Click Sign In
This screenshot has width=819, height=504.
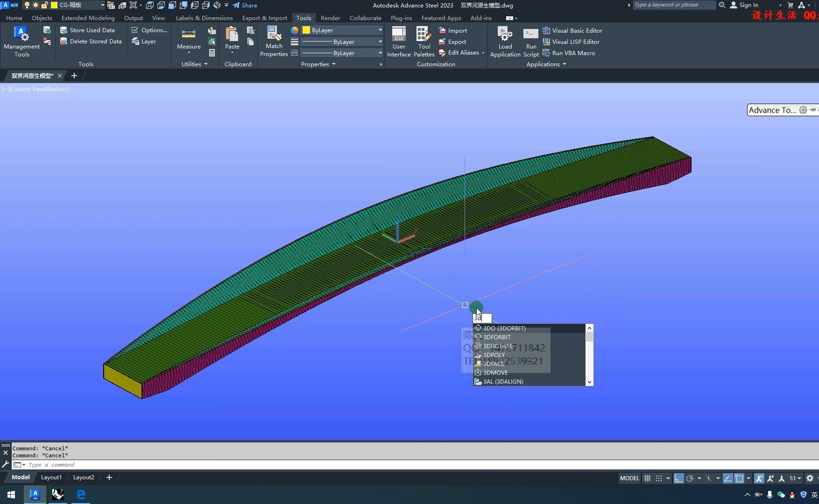pyautogui.click(x=744, y=5)
